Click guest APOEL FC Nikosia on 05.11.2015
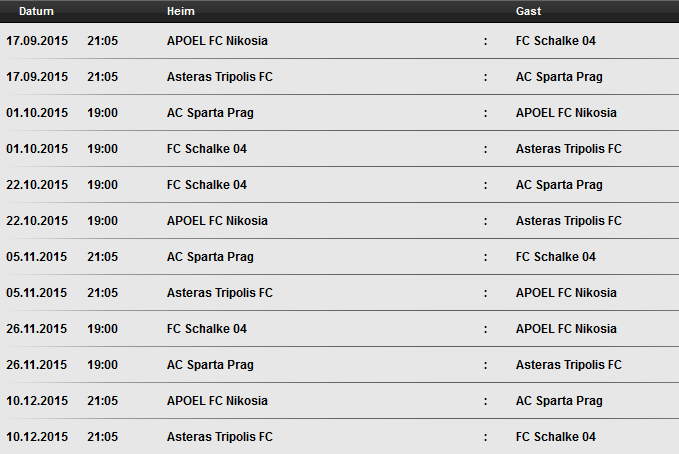The height and width of the screenshot is (454, 679). tap(566, 293)
